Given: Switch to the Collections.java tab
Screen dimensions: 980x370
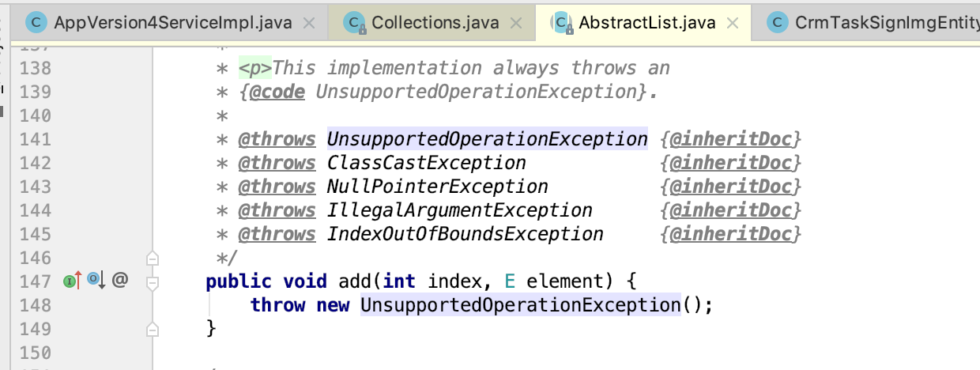Looking at the screenshot, I should pyautogui.click(x=435, y=23).
